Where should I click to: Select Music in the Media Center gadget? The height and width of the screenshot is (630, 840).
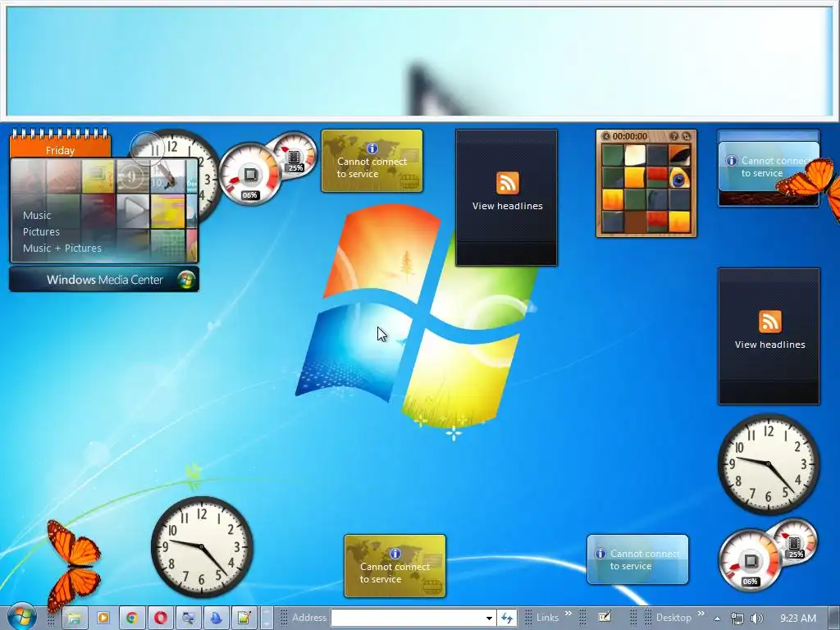[37, 216]
